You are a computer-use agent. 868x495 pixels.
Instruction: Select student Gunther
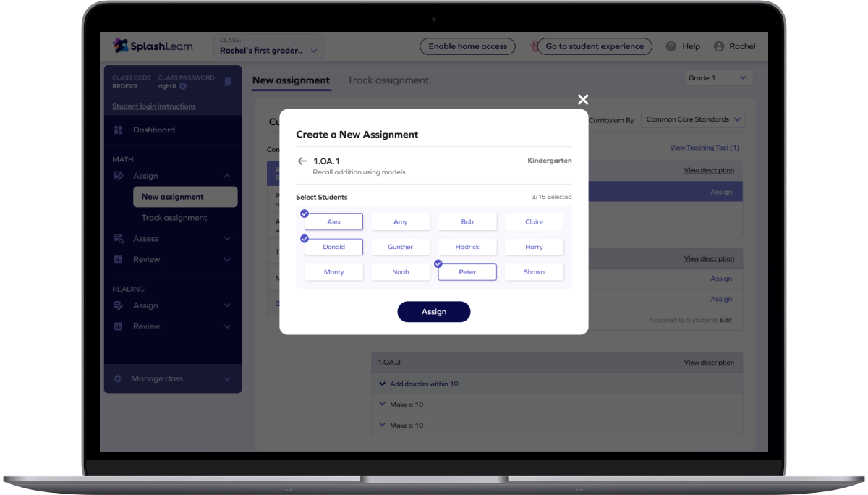point(400,246)
